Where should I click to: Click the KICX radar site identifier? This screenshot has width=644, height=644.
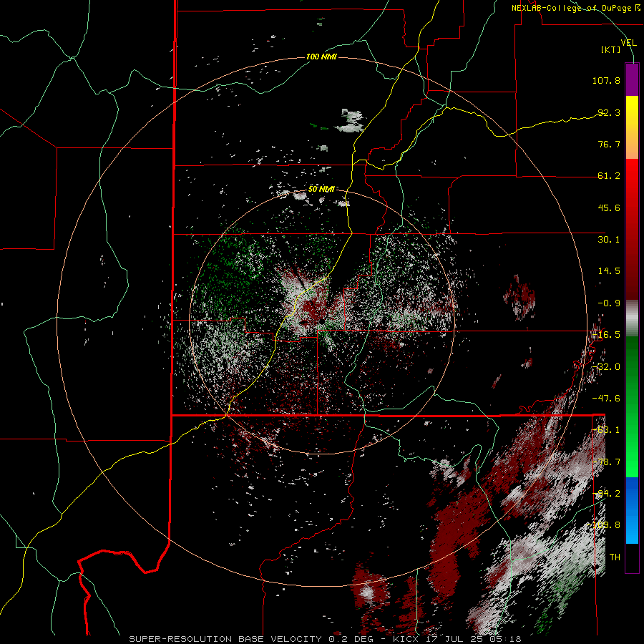click(x=406, y=639)
